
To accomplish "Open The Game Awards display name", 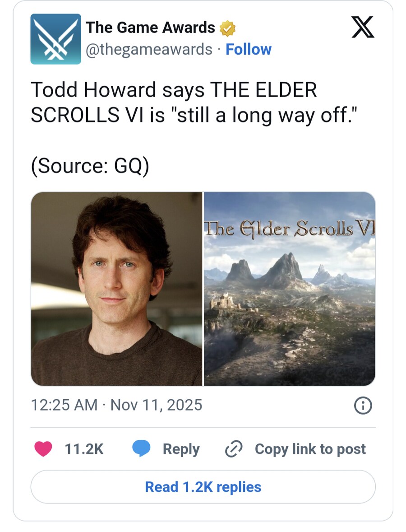I will [x=151, y=28].
